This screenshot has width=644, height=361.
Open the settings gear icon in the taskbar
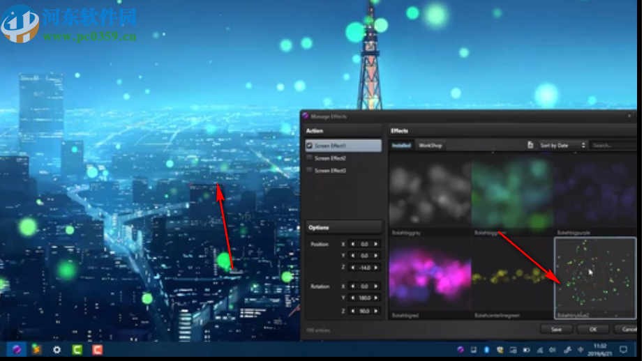point(57,349)
